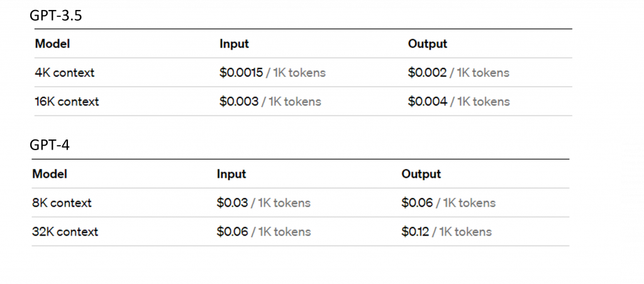Click the $0.03 input price
The height and width of the screenshot is (284, 644).
click(x=232, y=203)
